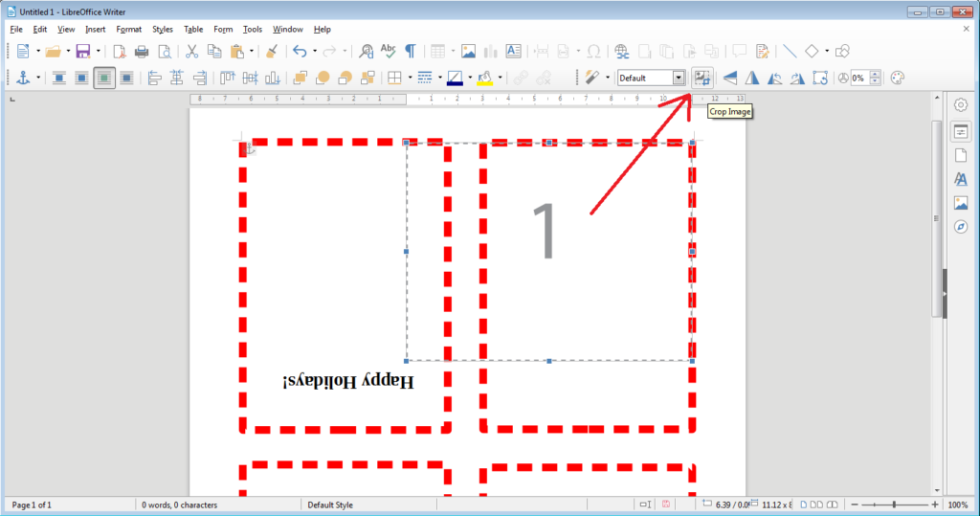
Task: Click the Print icon
Action: pyautogui.click(x=142, y=51)
